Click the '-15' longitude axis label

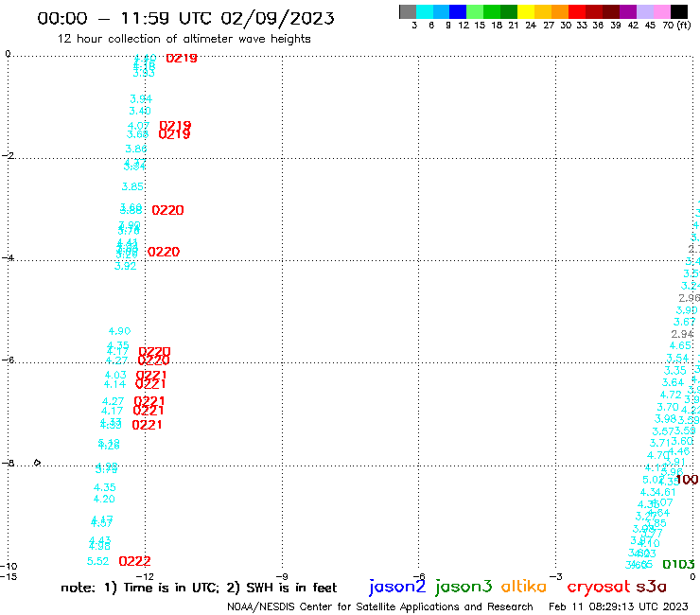pos(9,576)
